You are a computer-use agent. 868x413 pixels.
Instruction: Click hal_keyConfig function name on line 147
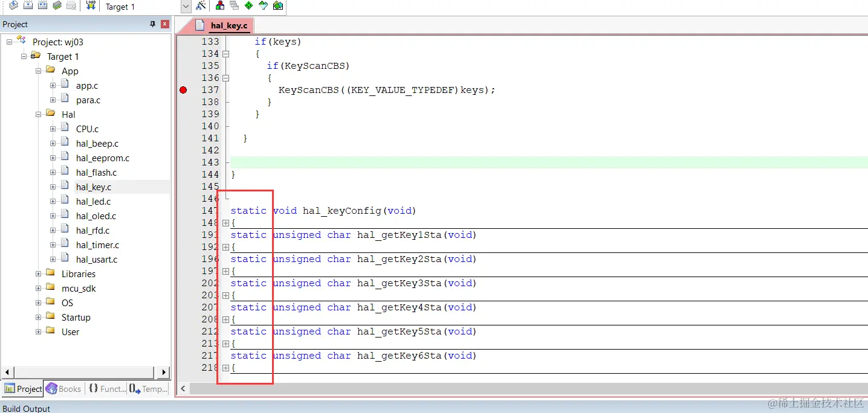[x=342, y=211]
